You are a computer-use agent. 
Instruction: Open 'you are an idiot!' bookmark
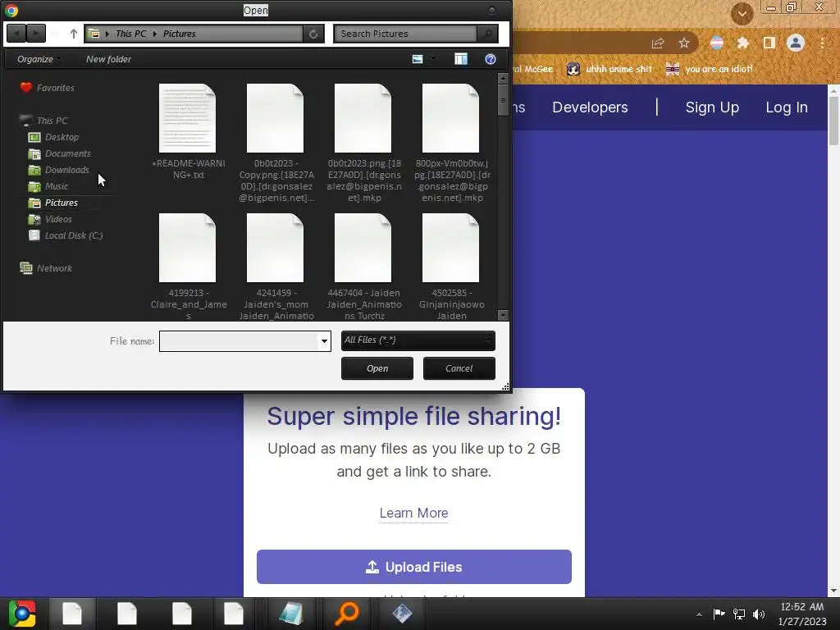tap(709, 69)
